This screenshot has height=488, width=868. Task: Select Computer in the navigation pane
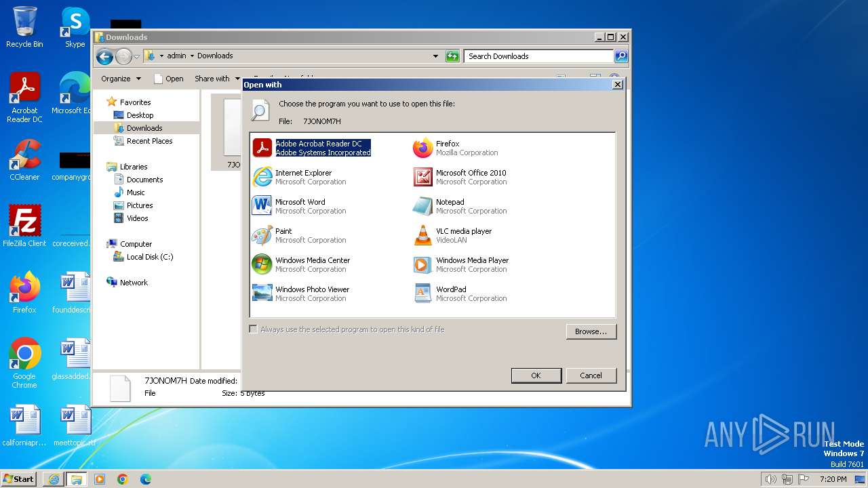136,244
